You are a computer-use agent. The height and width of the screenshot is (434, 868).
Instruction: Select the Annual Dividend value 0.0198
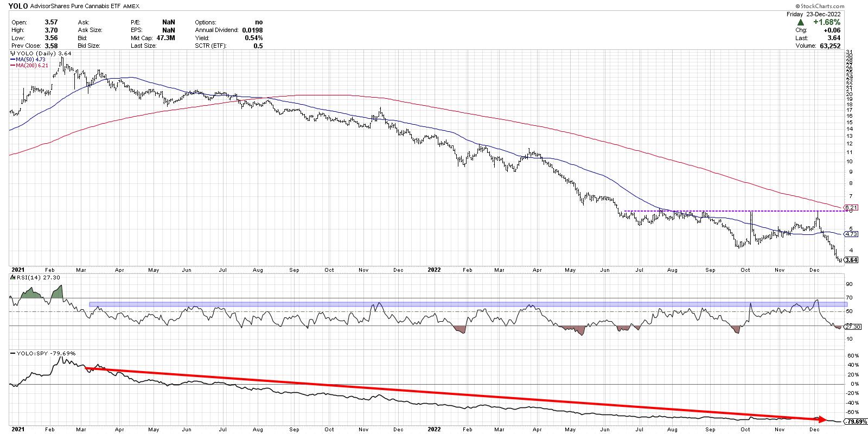coord(252,30)
